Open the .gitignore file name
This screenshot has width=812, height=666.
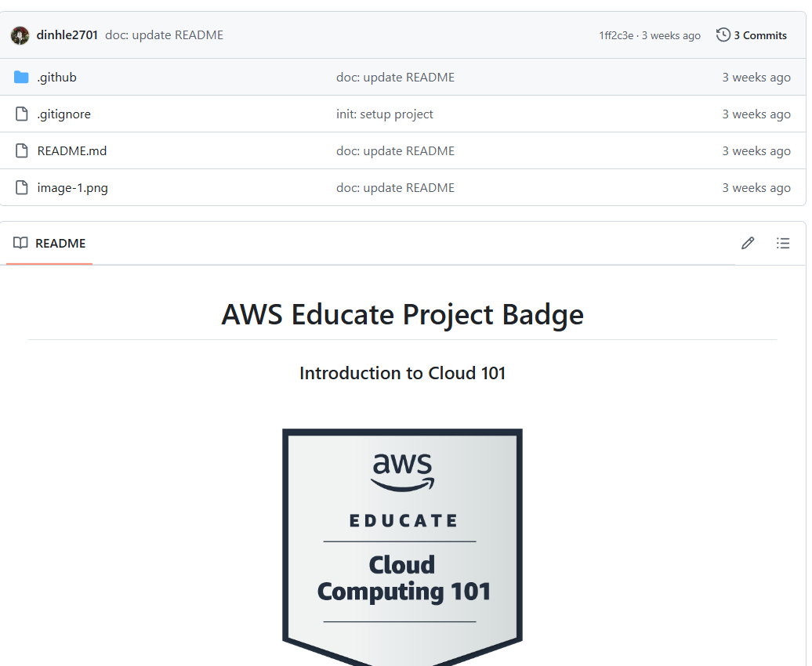pyautogui.click(x=63, y=114)
